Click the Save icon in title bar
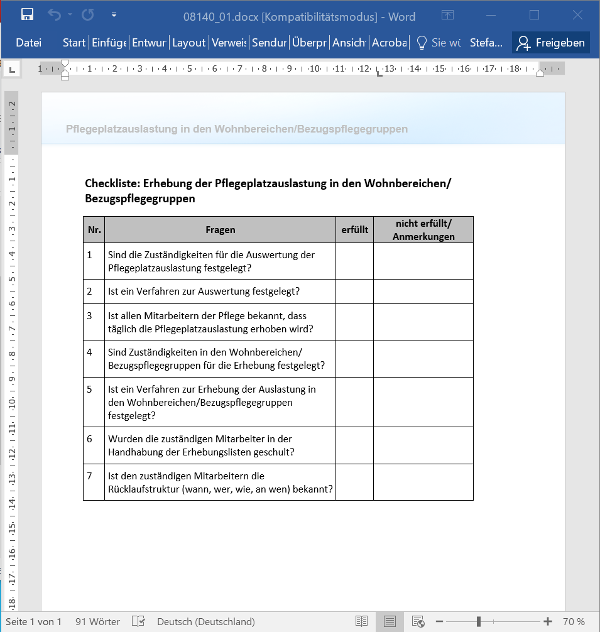Image resolution: width=600 pixels, height=632 pixels. [x=26, y=15]
